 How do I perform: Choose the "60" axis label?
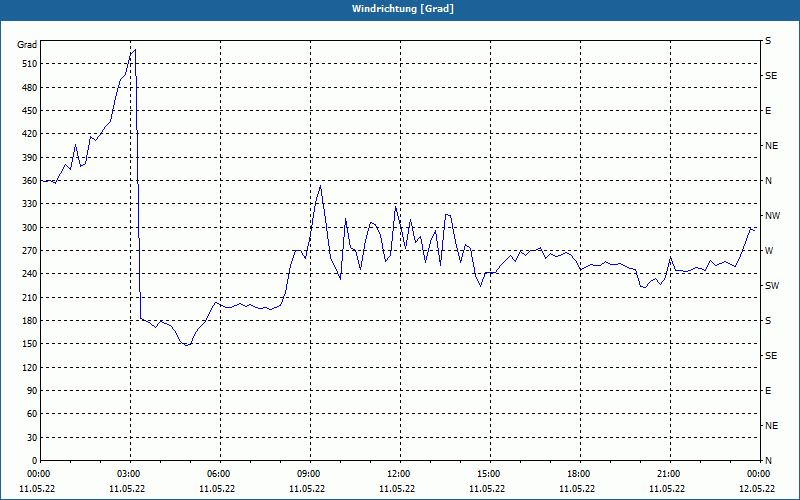coord(32,414)
